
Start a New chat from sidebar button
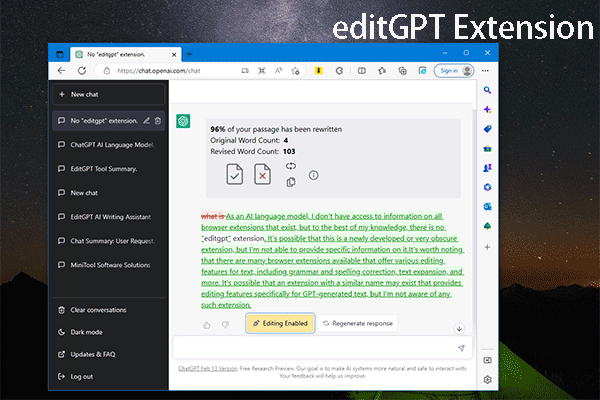pyautogui.click(x=109, y=94)
